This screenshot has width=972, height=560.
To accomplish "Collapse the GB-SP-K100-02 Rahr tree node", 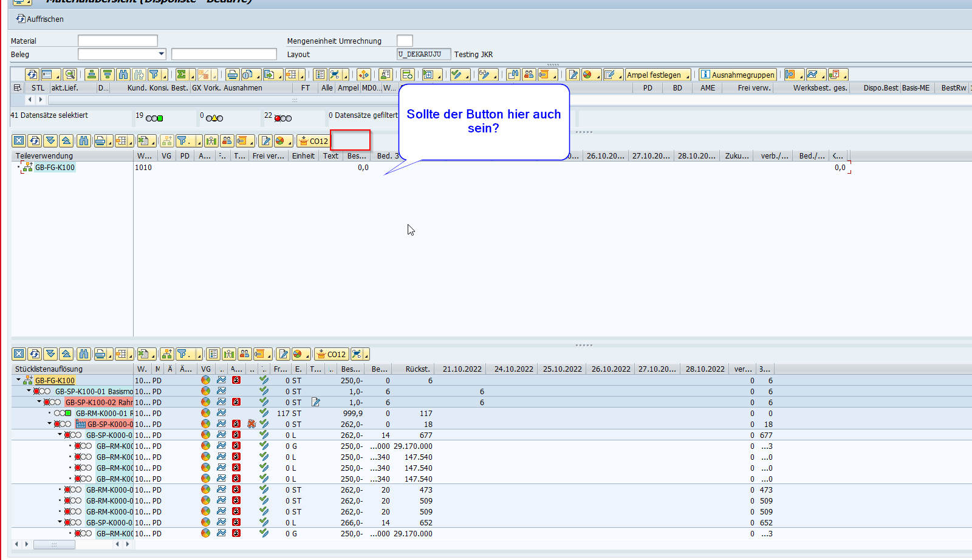I will pyautogui.click(x=39, y=402).
